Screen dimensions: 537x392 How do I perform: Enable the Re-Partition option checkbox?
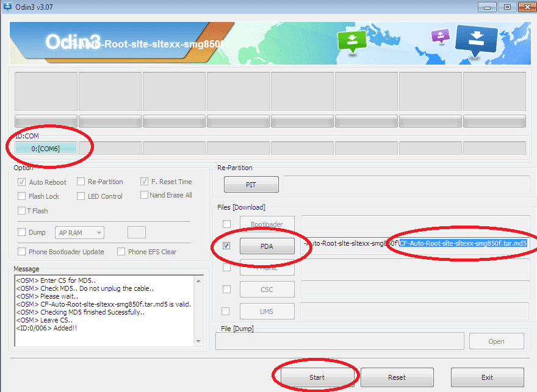point(81,181)
